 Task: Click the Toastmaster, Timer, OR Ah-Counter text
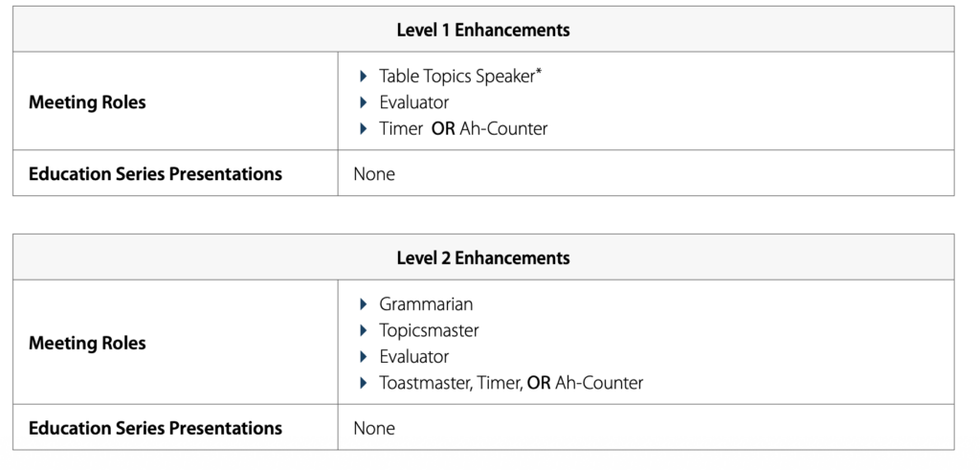(x=511, y=383)
